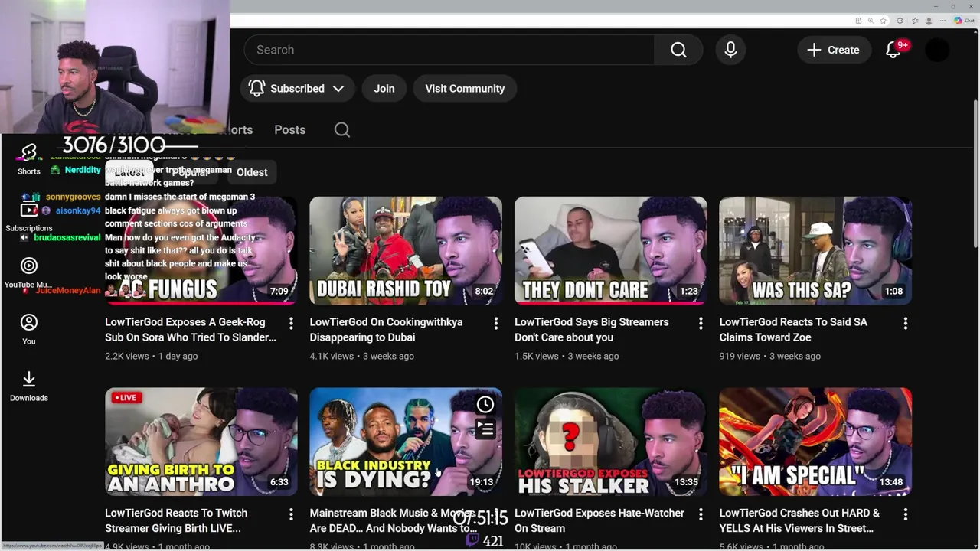Open Downloads in the left sidebar
This screenshot has height=551, width=980.
(x=29, y=386)
